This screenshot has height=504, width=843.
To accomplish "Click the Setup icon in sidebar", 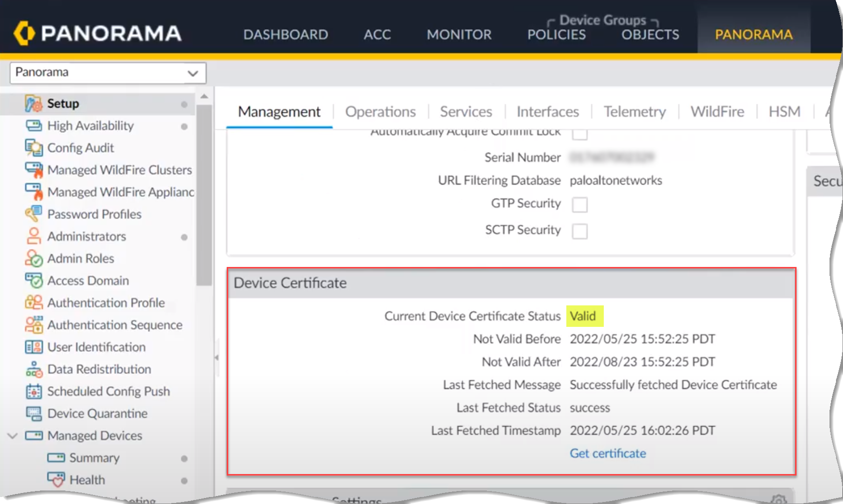I will (33, 104).
